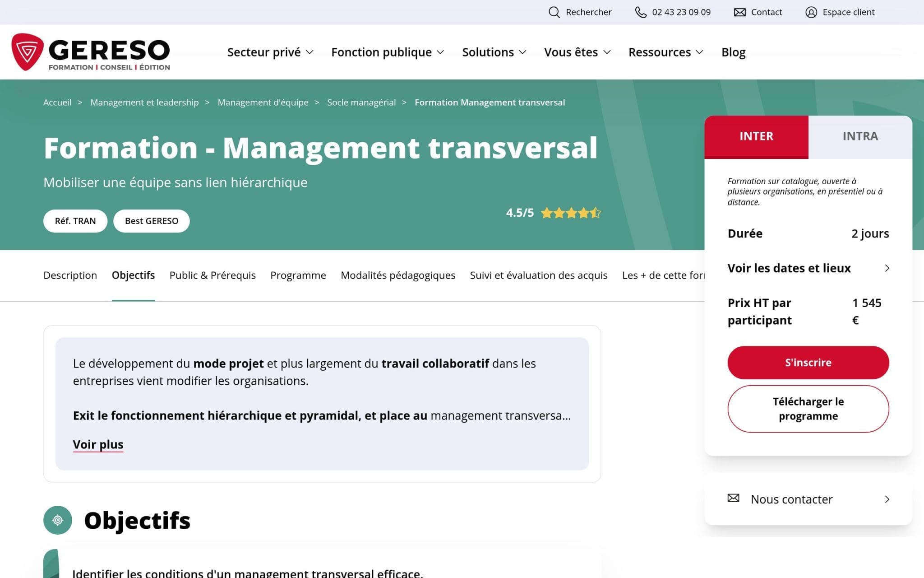Click phone number 02 43 23 09 09
This screenshot has width=924, height=578.
[681, 12]
